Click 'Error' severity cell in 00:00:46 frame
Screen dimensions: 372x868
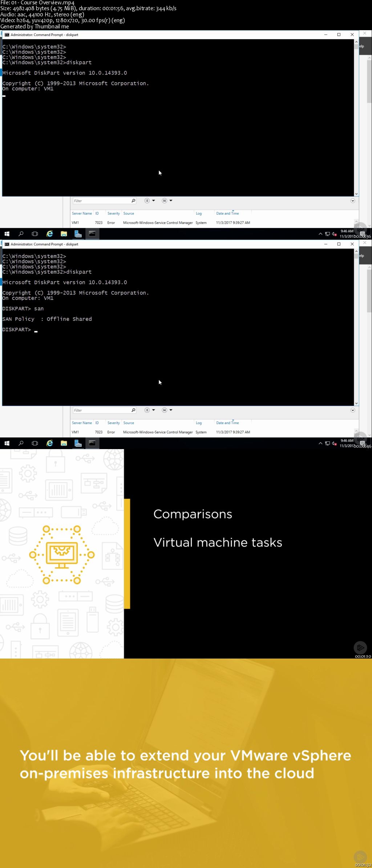[x=111, y=432]
